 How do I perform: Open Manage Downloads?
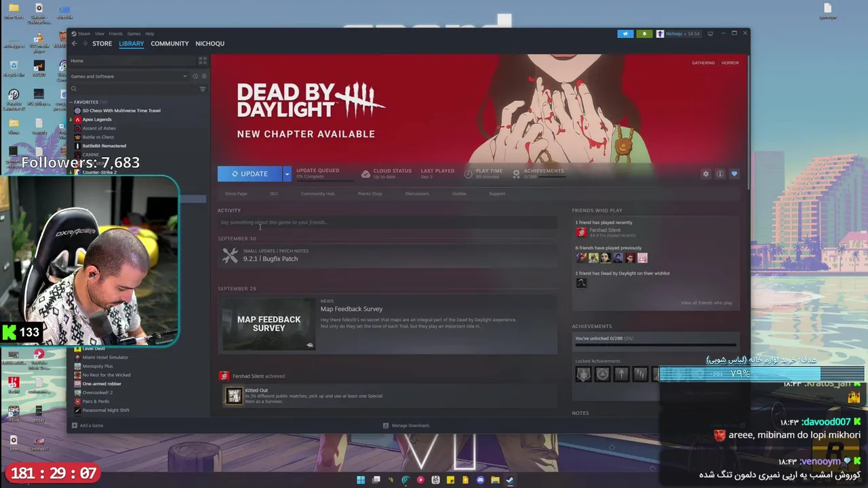coord(406,426)
